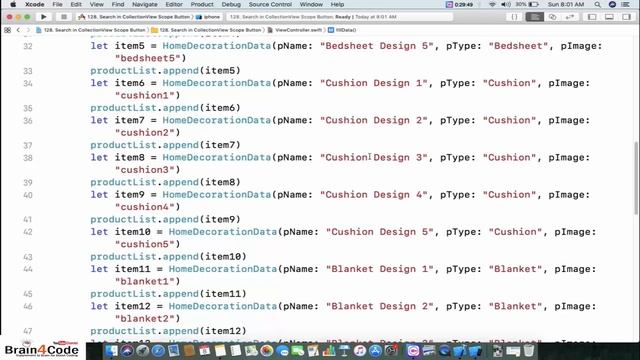Open the Wi-Fi status menu
The width and height of the screenshot is (640, 360).
pos(492,4)
